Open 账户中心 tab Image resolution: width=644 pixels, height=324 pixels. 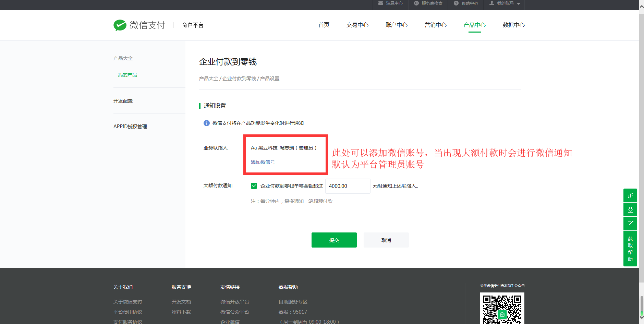click(x=397, y=25)
